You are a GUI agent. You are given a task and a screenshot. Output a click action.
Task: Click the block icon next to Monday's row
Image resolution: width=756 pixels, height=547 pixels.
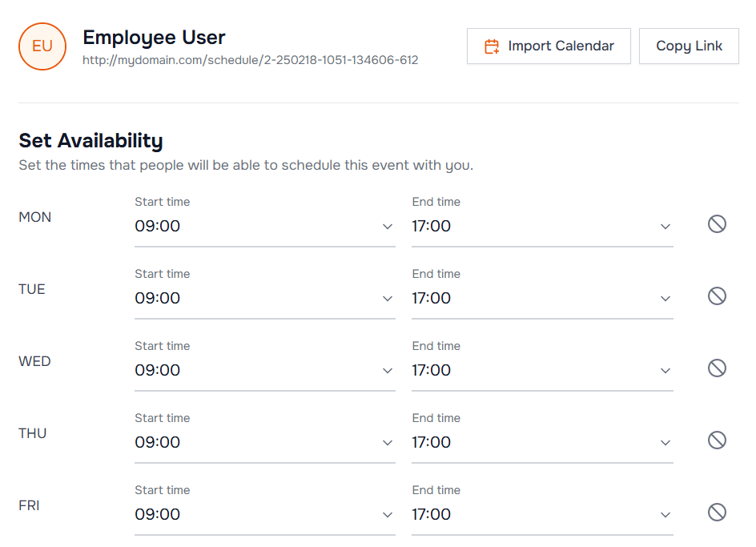point(717,223)
